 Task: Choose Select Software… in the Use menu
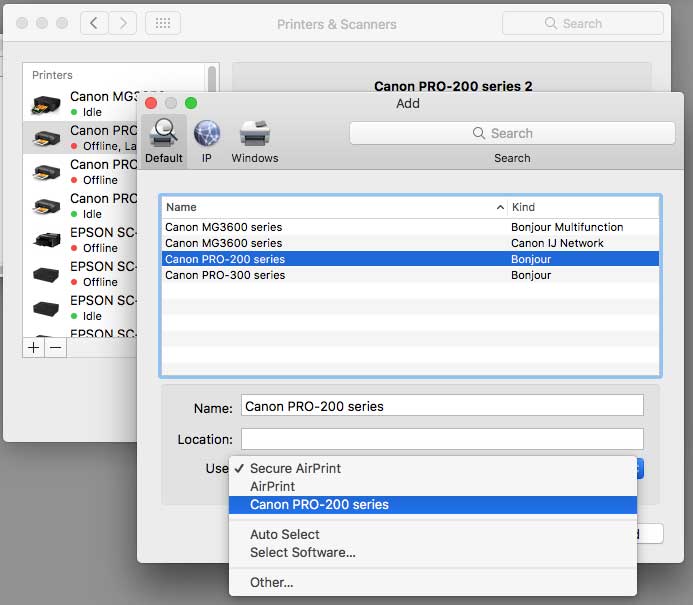(x=433, y=552)
